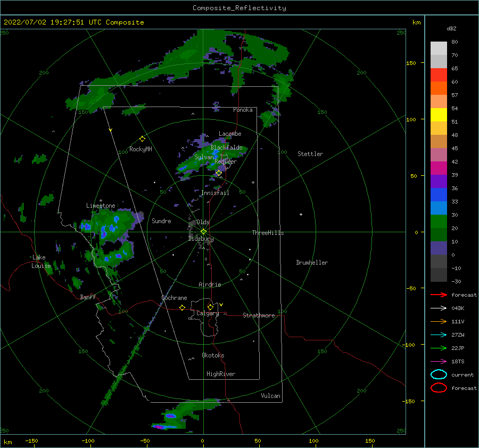Click the Calgary city label
Viewport: 479px width, 448px height.
click(208, 313)
